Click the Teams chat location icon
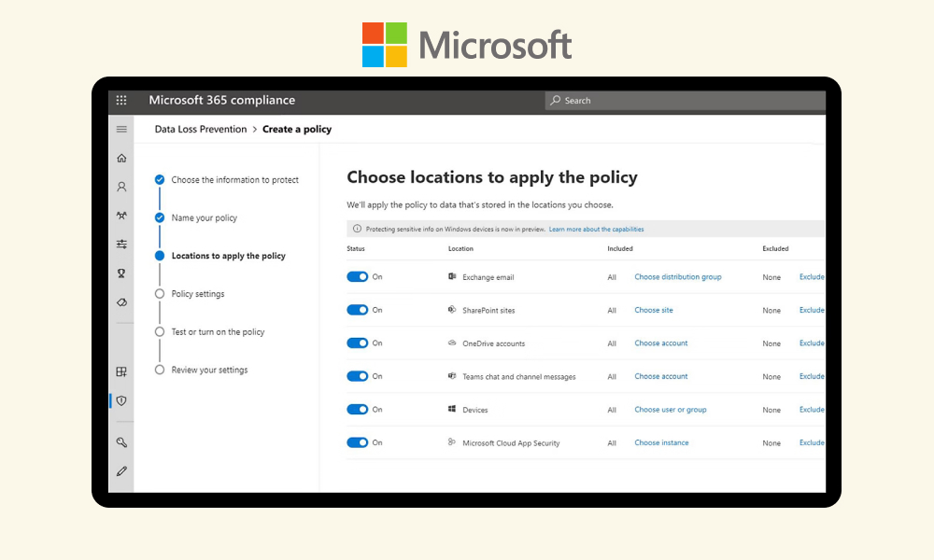The image size is (934, 560). coord(452,376)
